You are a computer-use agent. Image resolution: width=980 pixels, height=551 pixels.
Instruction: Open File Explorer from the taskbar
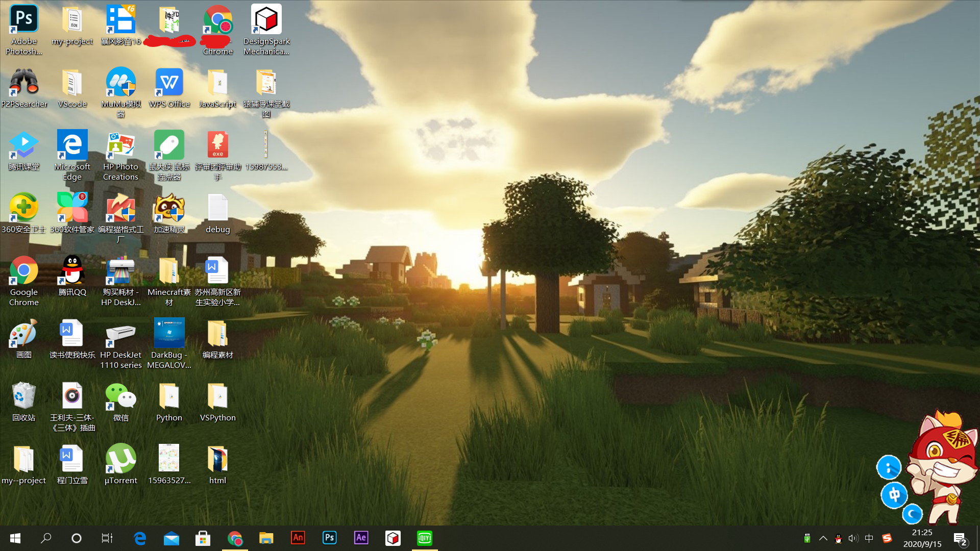pos(266,538)
